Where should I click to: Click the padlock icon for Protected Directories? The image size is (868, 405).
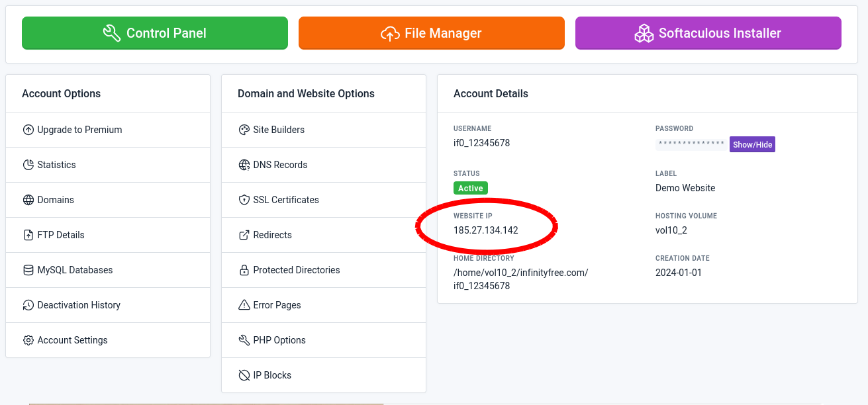(244, 270)
